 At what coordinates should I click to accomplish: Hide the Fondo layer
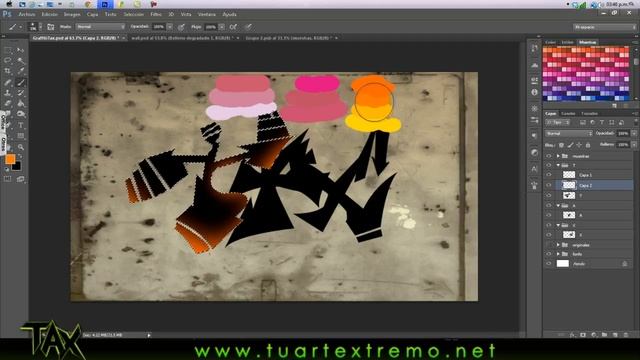549,264
